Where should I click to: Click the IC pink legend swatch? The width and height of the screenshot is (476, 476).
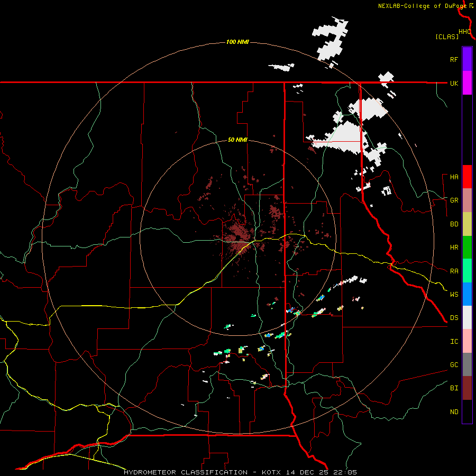[x=467, y=341]
